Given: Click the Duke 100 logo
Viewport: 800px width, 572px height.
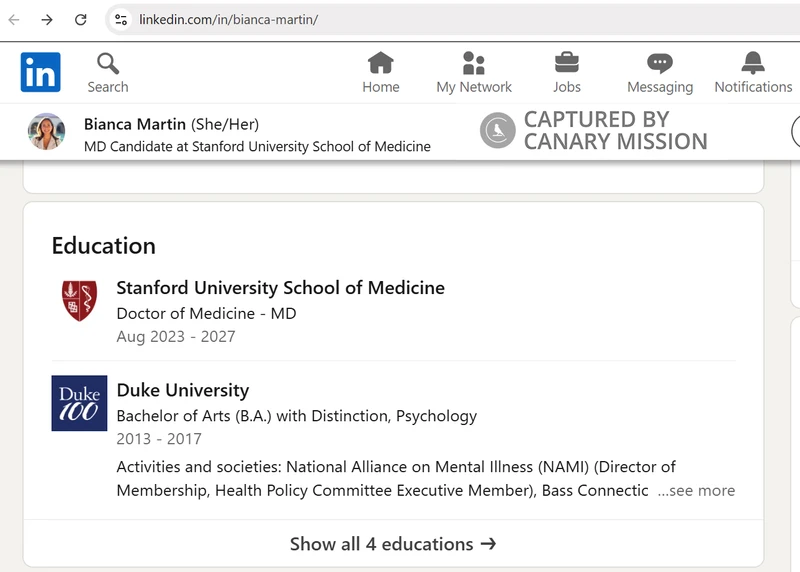Looking at the screenshot, I should (79, 403).
